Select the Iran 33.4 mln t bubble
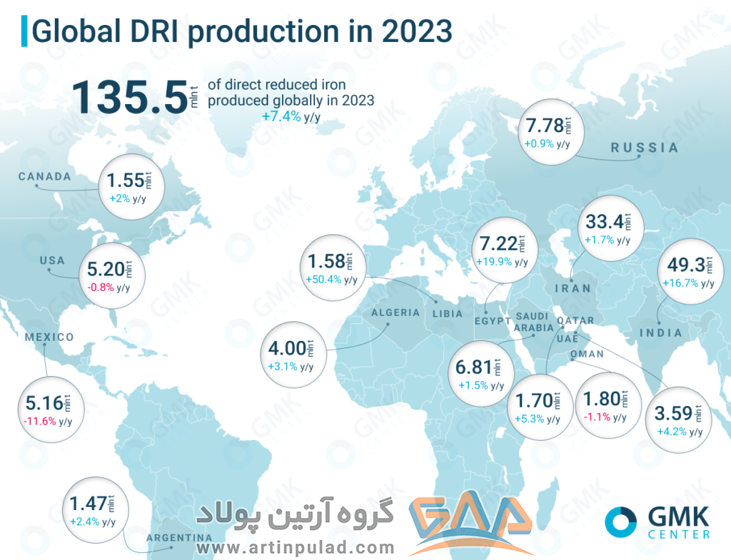Image resolution: width=731 pixels, height=560 pixels. 608,229
